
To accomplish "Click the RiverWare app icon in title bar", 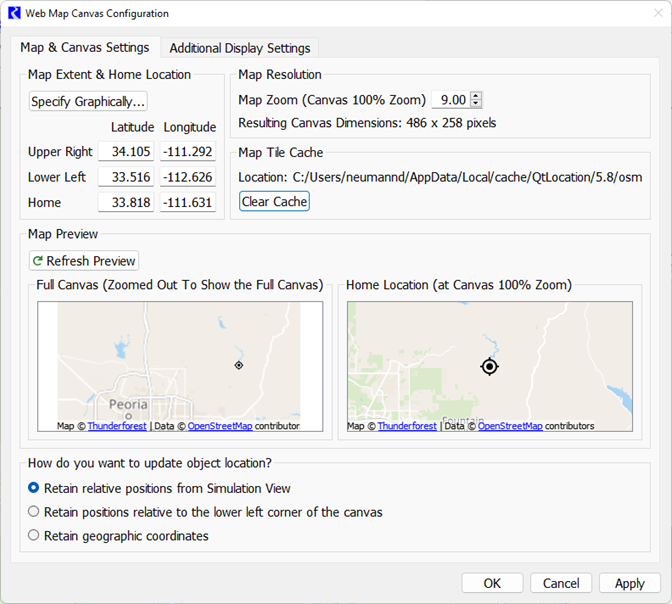I will tap(14, 14).
